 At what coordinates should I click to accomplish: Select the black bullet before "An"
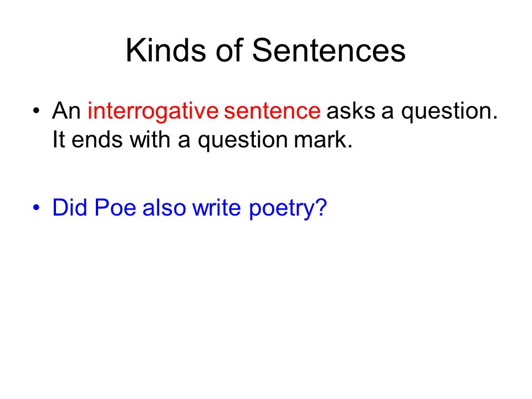(x=37, y=111)
